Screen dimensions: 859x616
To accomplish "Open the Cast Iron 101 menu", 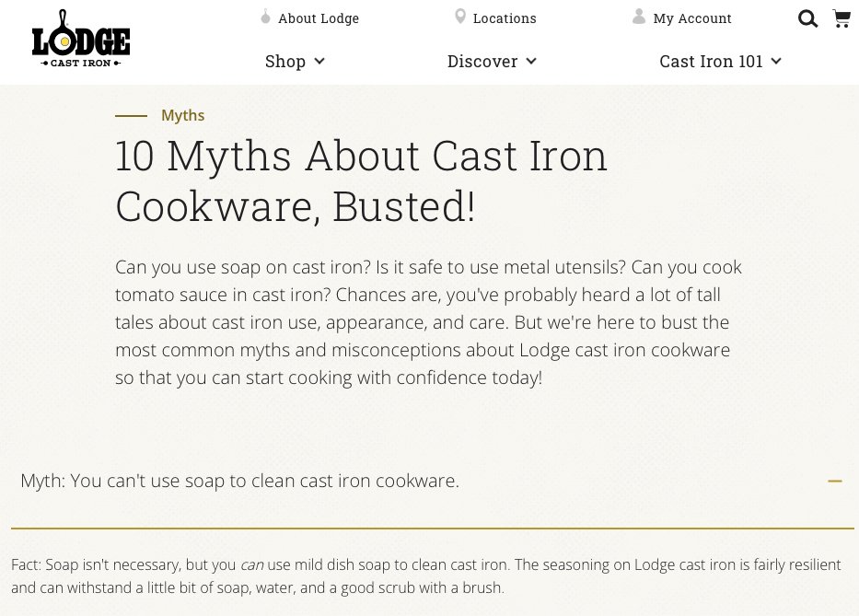I will 711,61.
